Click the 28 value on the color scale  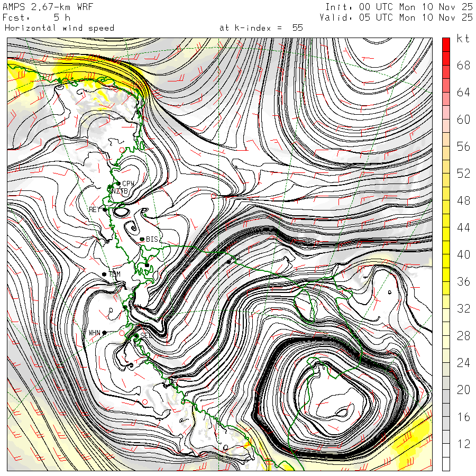tap(463, 336)
